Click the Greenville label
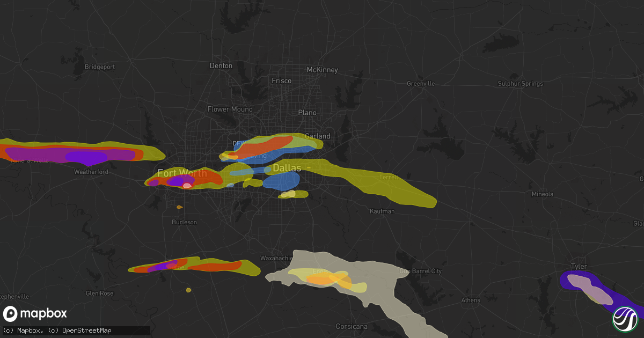Viewport: 644px width, 338px height. (421, 84)
